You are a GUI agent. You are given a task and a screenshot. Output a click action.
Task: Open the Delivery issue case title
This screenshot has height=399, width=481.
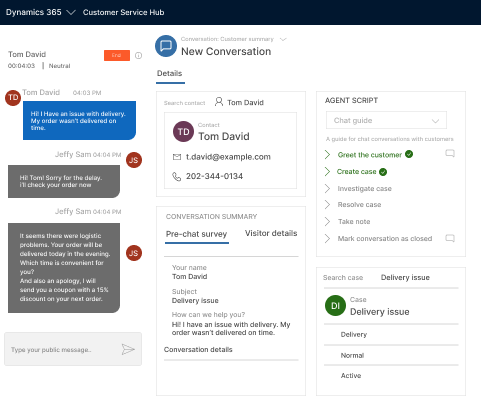[380, 312]
